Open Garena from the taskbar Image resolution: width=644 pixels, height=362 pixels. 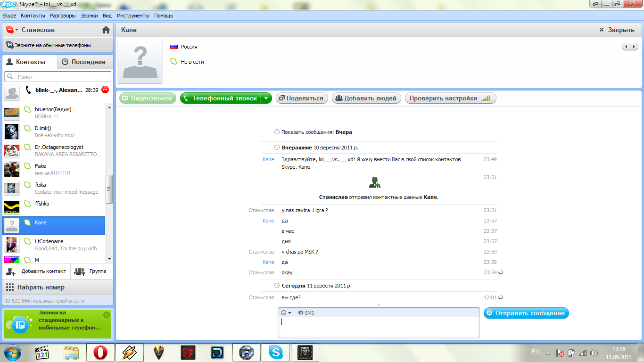click(x=188, y=352)
